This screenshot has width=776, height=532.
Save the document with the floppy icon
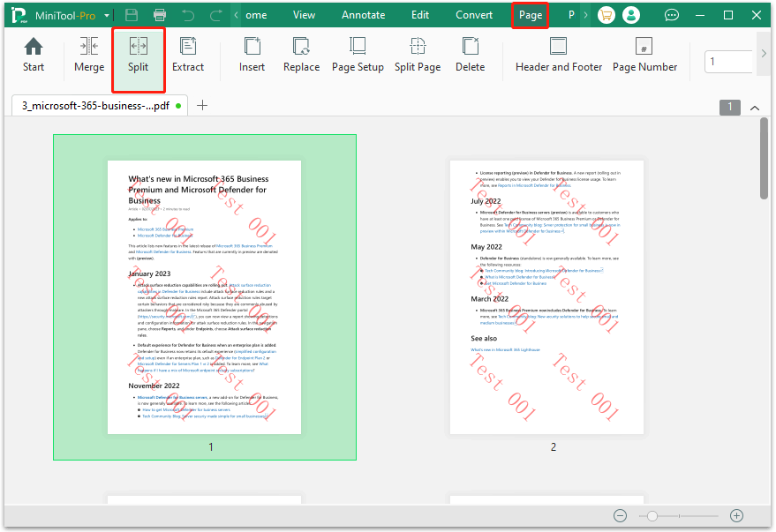(x=132, y=15)
